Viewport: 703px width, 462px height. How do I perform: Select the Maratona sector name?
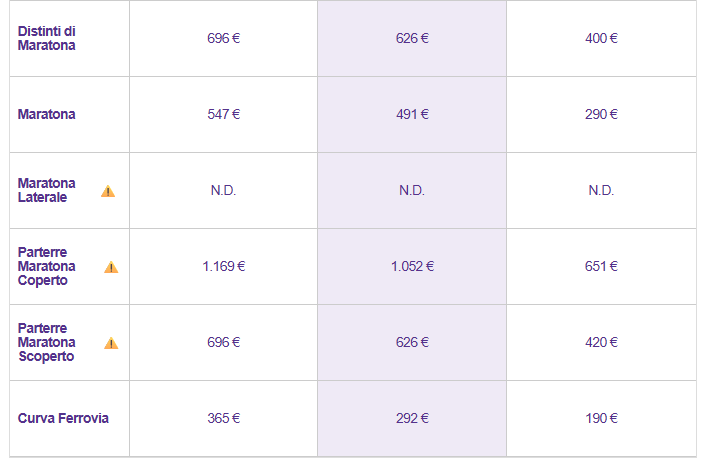pos(47,114)
